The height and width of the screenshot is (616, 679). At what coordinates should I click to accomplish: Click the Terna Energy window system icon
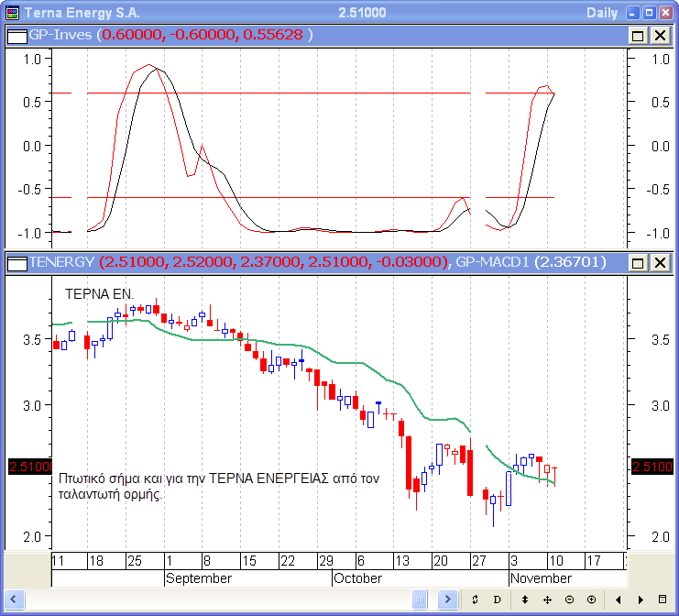coord(12,13)
